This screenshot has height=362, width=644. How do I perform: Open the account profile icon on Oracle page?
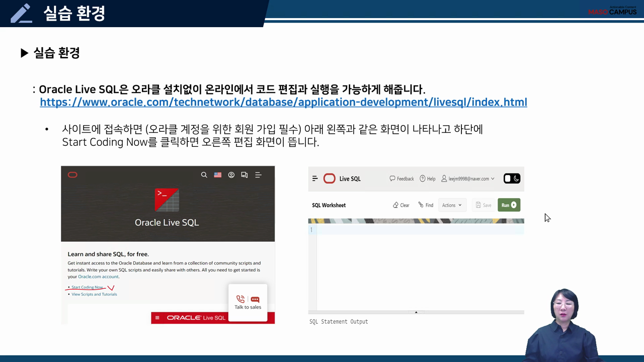pos(231,175)
